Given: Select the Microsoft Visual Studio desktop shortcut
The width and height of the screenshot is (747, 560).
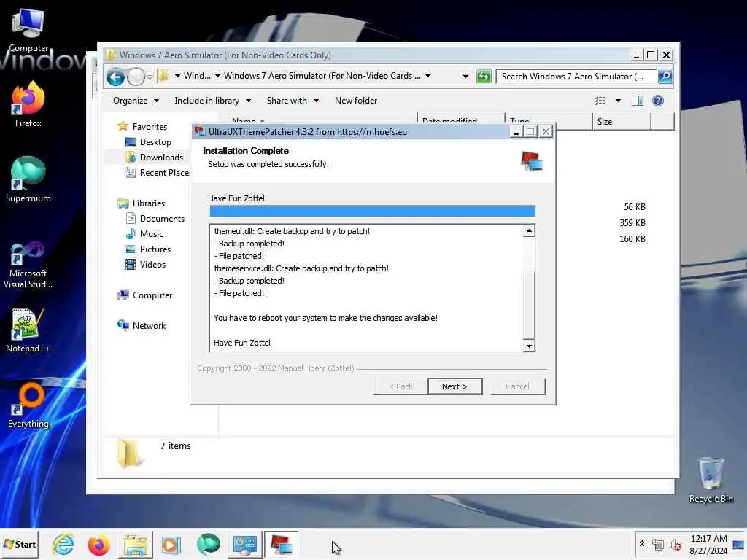Looking at the screenshot, I should [x=28, y=265].
